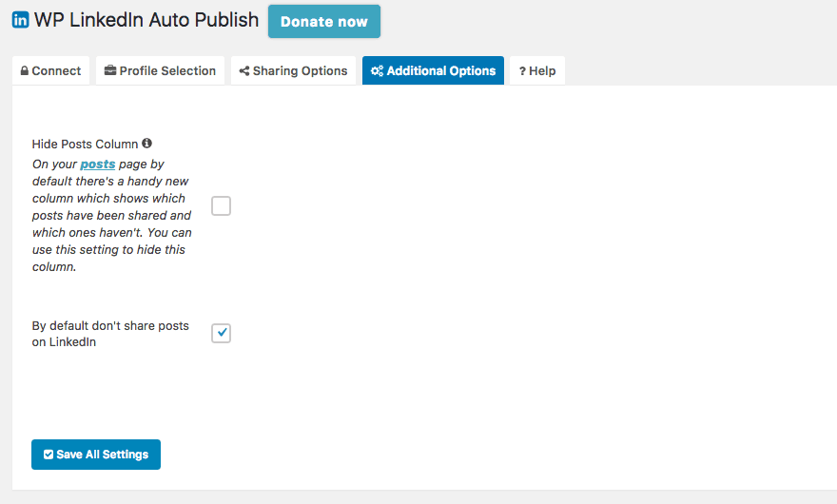Click the Hide Posts Column label text
The width and height of the screenshot is (837, 504).
tap(85, 145)
